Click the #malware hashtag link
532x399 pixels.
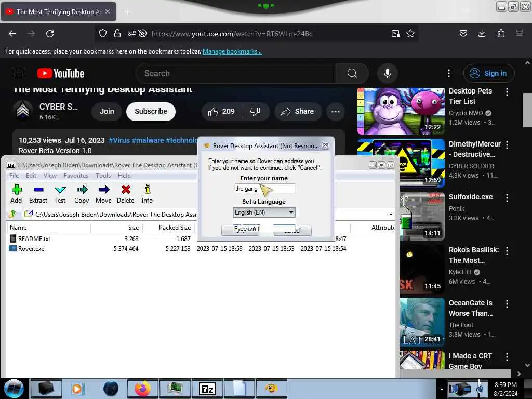(x=148, y=140)
